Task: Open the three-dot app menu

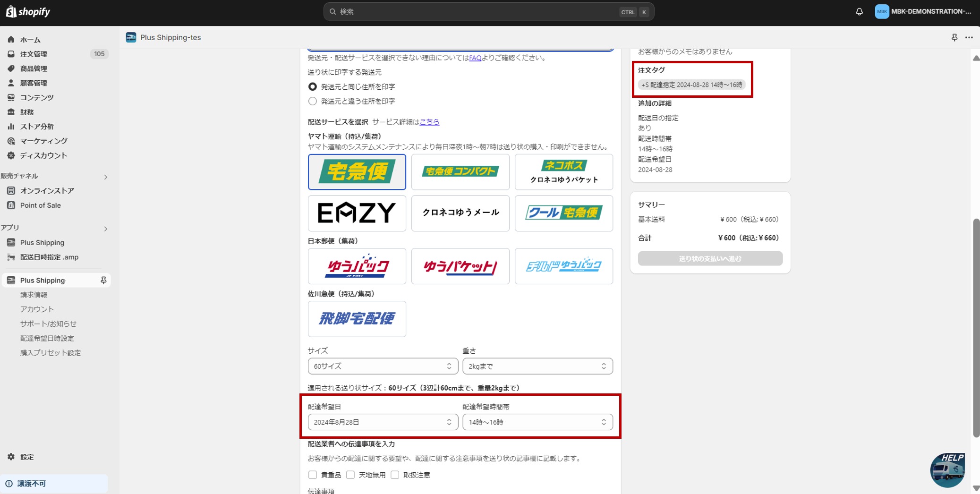Action: click(x=969, y=37)
